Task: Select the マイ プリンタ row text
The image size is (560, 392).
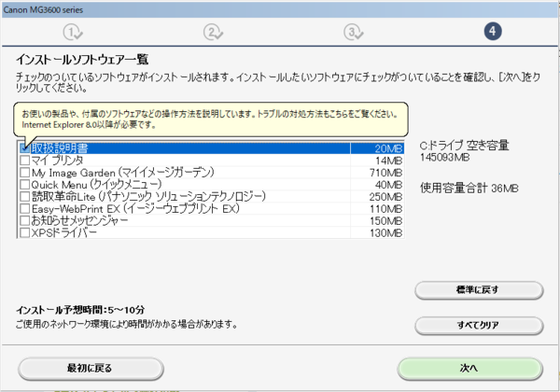Action: [x=58, y=160]
